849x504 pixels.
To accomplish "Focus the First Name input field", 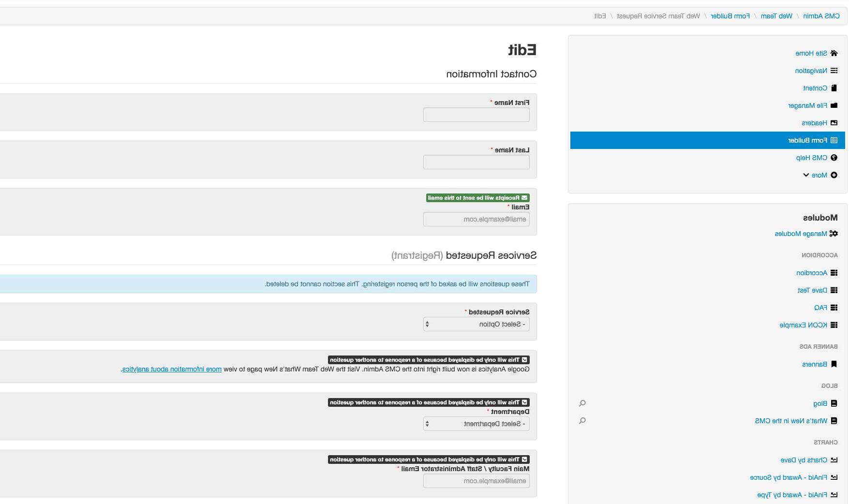I will pos(477,115).
